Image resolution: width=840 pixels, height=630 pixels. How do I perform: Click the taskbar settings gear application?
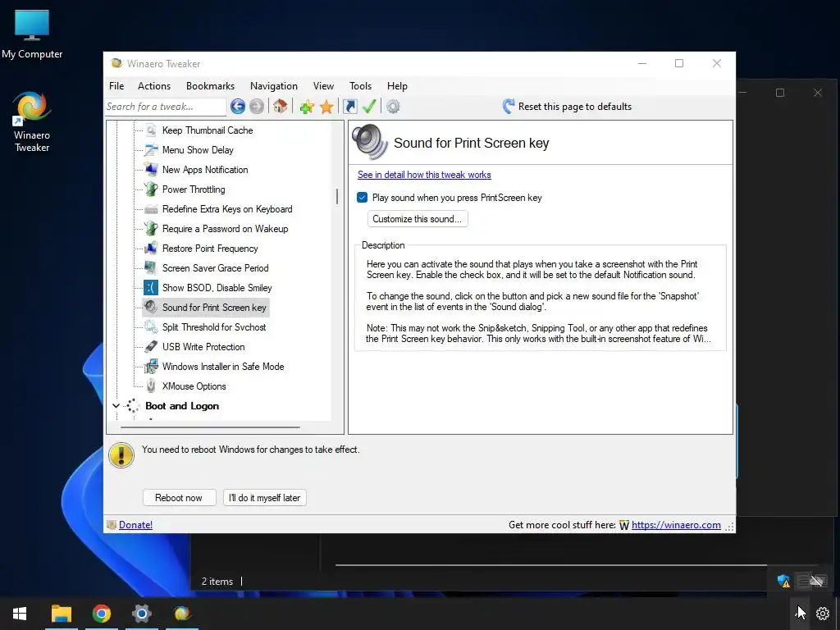tap(141, 614)
